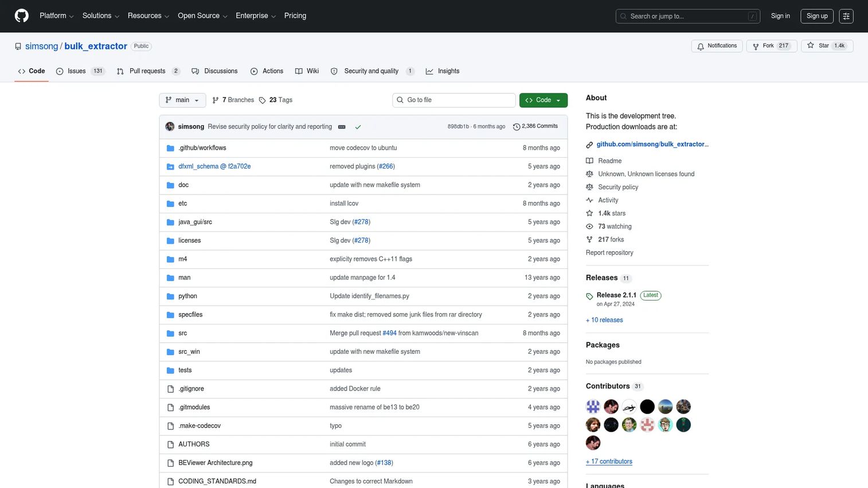Screen dimensions: 868x488
Task: Click the Sign up button
Action: (x=817, y=16)
